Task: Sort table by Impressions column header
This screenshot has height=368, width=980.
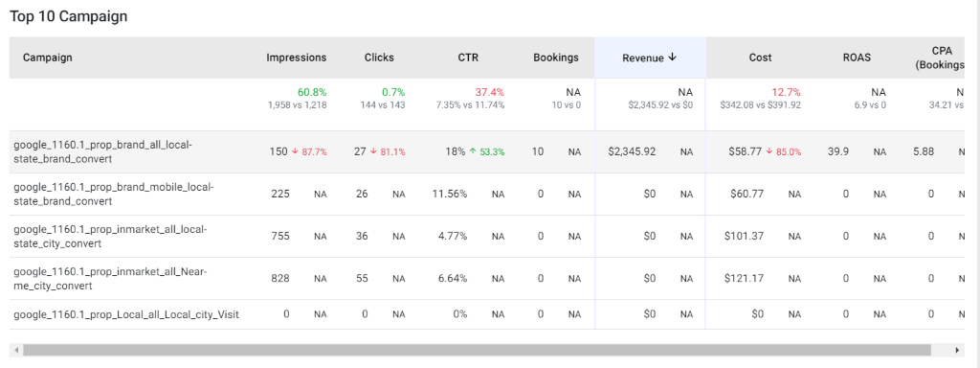Action: 297,57
